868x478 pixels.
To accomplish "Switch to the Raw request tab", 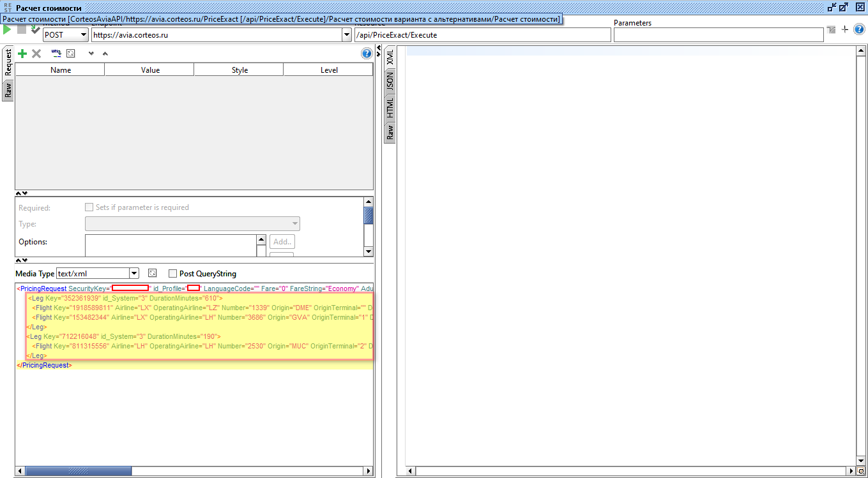I will (x=8, y=90).
